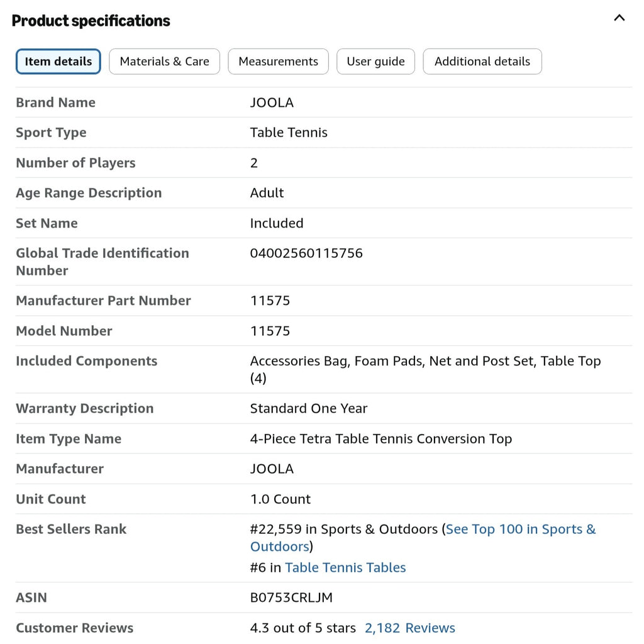
Task: Click the Table Tennis sport type value
Action: 289,132
